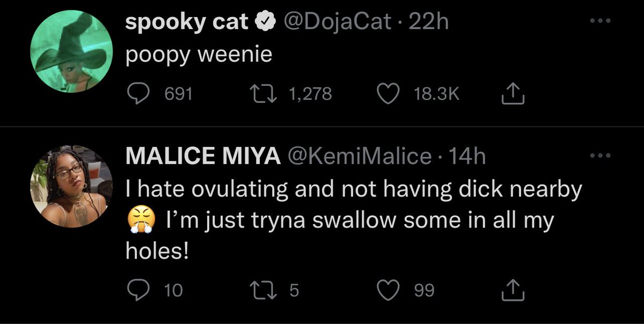Share the @DojaCat tweet

point(513,94)
